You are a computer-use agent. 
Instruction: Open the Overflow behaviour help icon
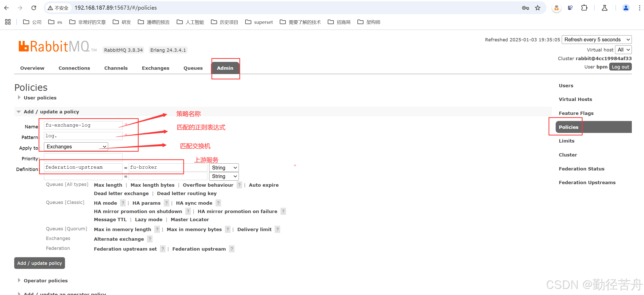click(x=239, y=185)
